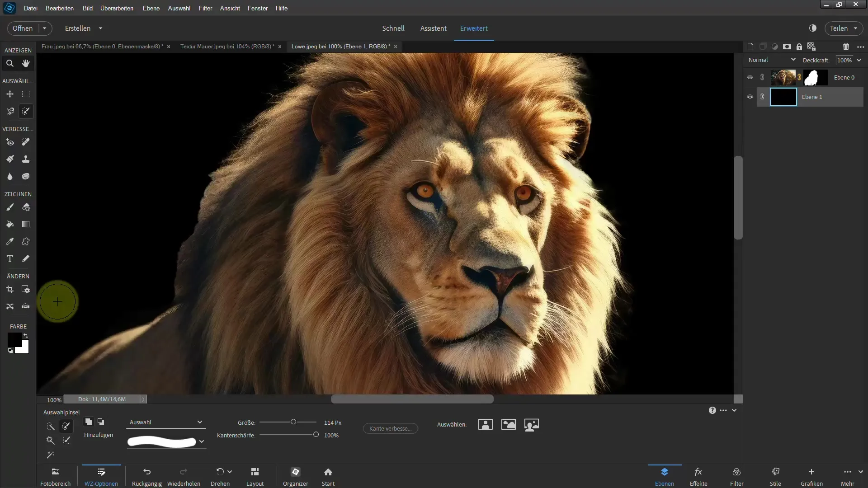Select the Move tool
The width and height of the screenshot is (868, 488).
9,94
